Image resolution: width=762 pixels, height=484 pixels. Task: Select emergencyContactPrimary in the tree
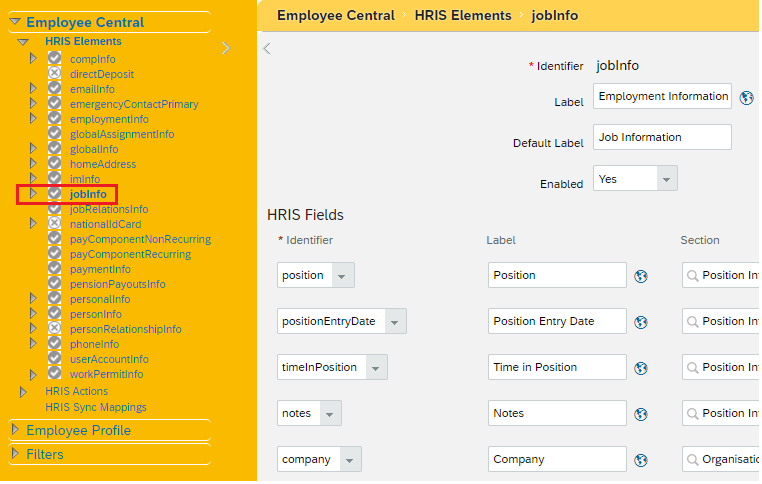pyautogui.click(x=134, y=104)
